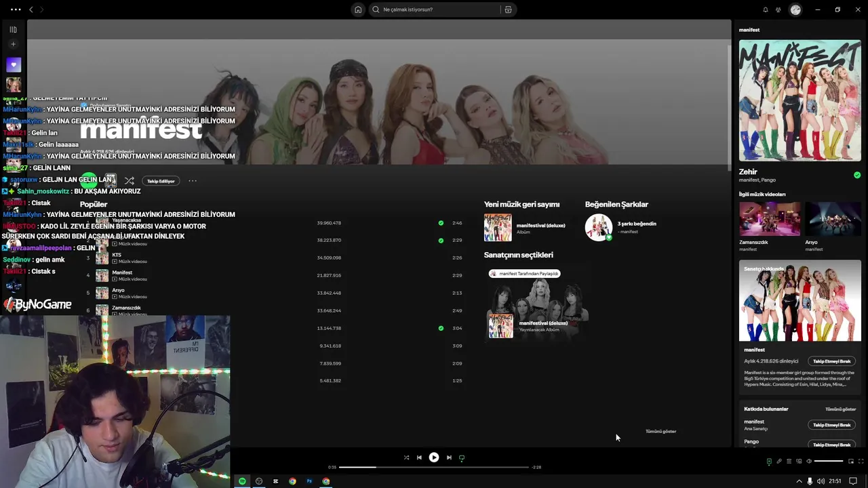The image size is (868, 488).
Task: Open Liked Songs heart tile in sidebar
Action: coord(14,65)
